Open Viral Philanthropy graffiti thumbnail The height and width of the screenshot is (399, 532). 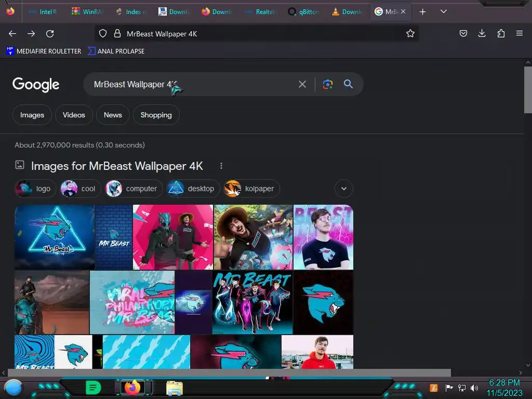coord(132,302)
